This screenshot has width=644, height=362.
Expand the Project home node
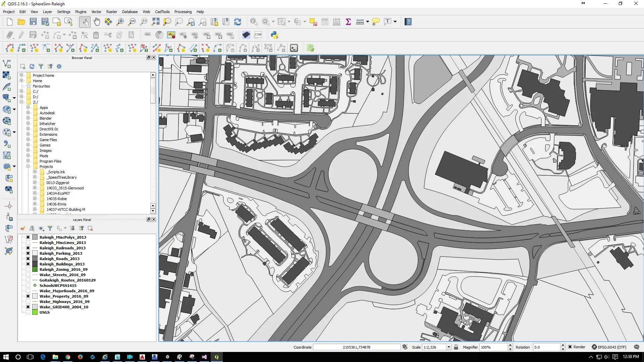(x=21, y=75)
